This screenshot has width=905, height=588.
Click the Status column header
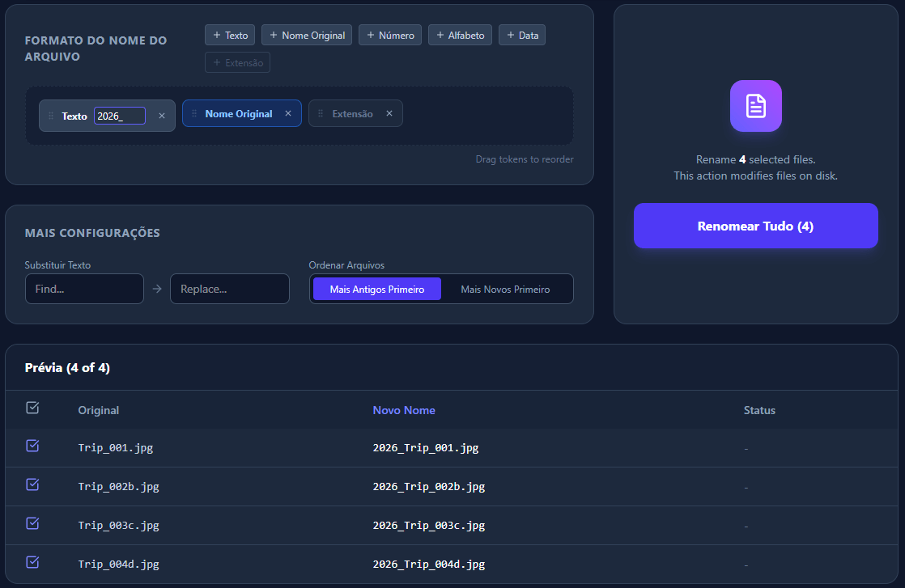click(x=759, y=410)
